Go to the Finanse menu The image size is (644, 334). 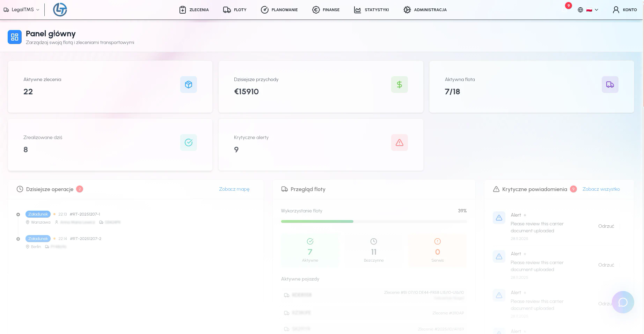click(326, 10)
